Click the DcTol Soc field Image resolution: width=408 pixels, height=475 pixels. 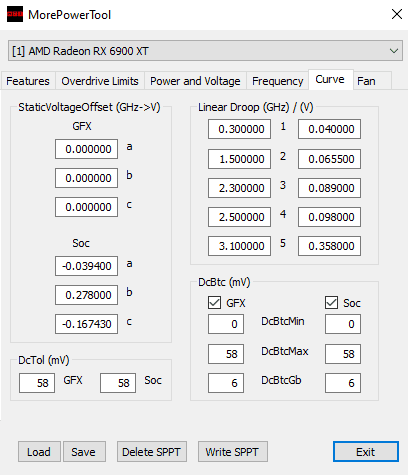point(118,383)
